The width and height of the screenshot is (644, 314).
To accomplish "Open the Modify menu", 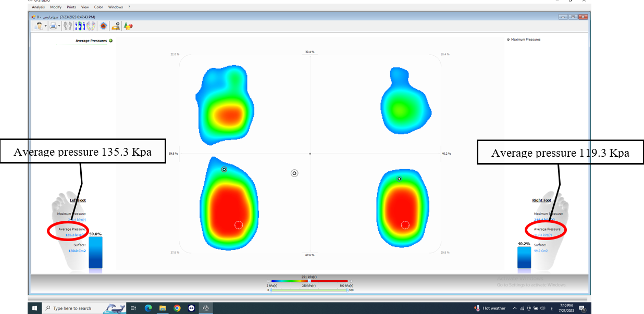I will 56,7.
